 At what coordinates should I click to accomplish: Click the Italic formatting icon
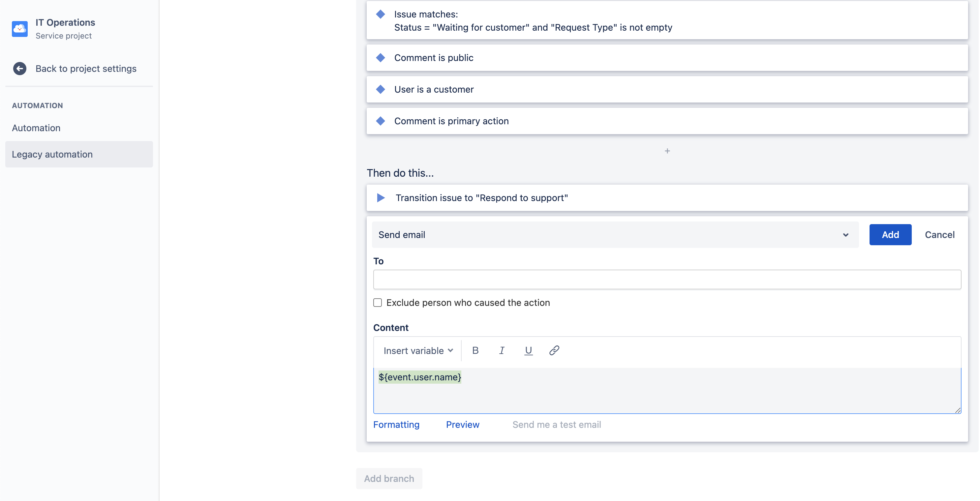coord(502,350)
